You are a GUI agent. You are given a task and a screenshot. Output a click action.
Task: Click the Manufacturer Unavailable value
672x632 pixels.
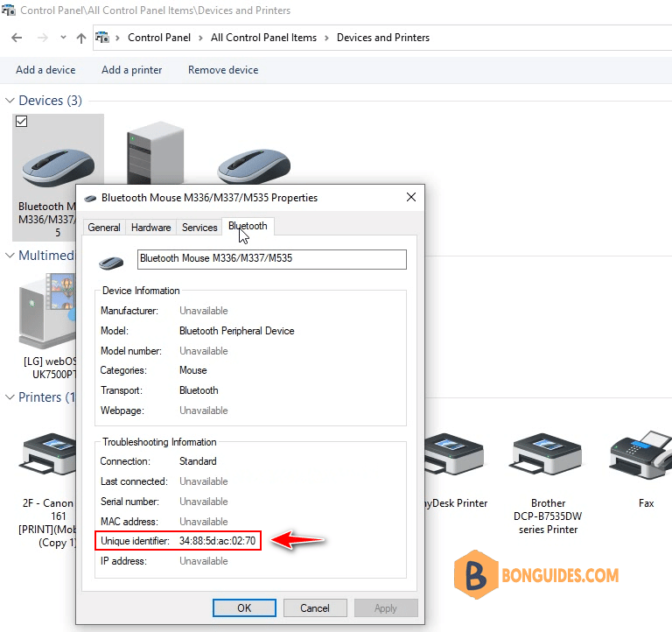point(204,311)
